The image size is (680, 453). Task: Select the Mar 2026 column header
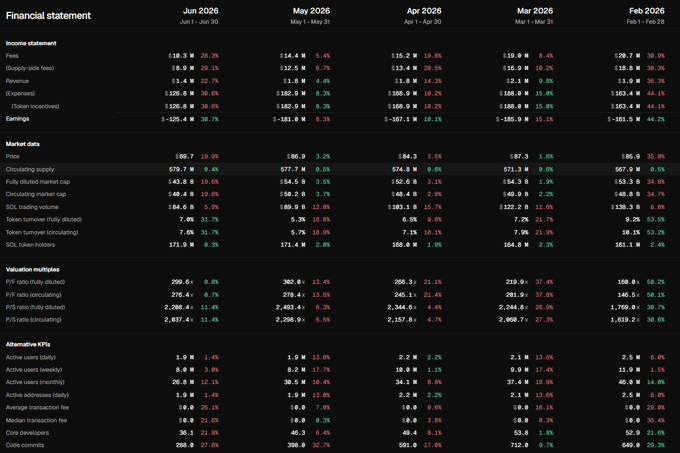(535, 11)
